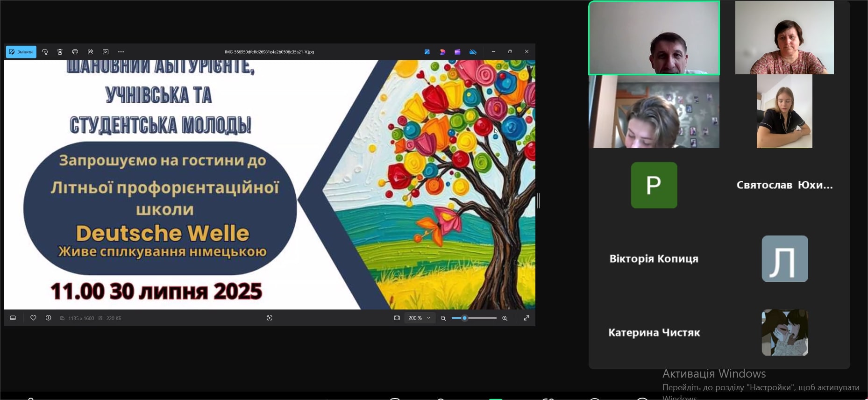Open the blue Designer app icon
This screenshot has width=868, height=400.
427,52
